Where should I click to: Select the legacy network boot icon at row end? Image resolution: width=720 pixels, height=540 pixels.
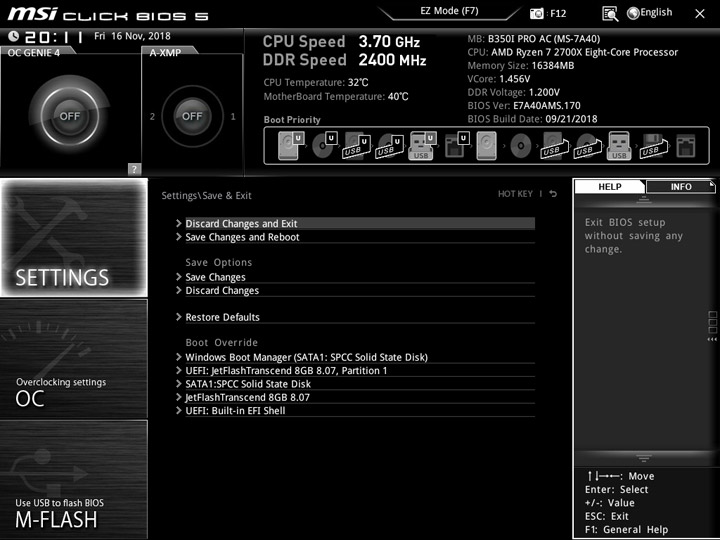[x=686, y=146]
